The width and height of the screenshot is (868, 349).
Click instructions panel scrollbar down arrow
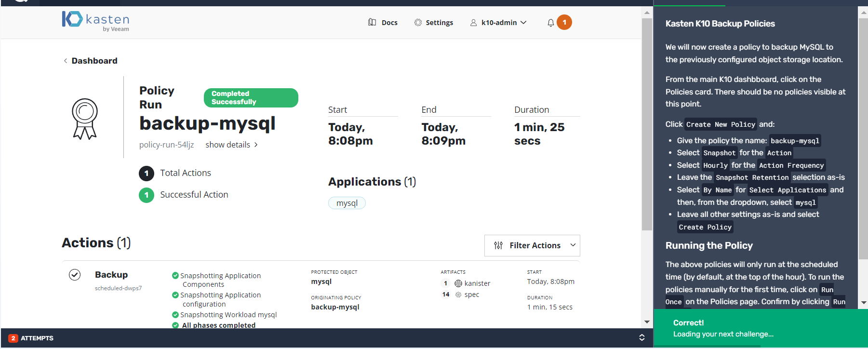click(x=863, y=303)
